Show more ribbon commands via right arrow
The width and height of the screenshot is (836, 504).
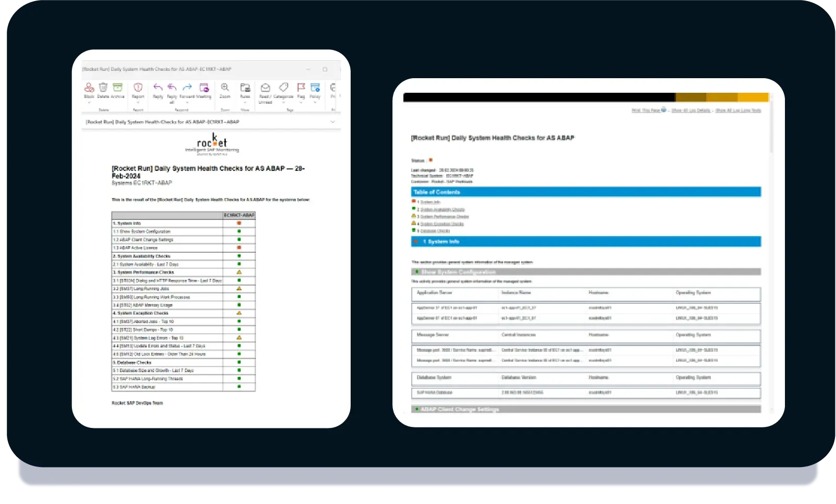tap(340, 96)
